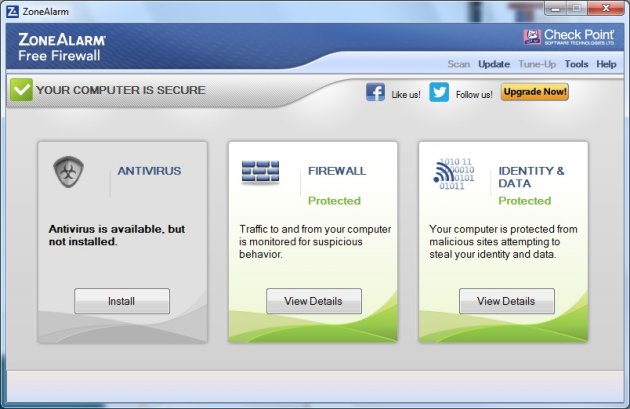Viewport: 630px width, 409px height.
Task: Click YOUR COMPUTER IS SECURE status text
Action: point(121,90)
